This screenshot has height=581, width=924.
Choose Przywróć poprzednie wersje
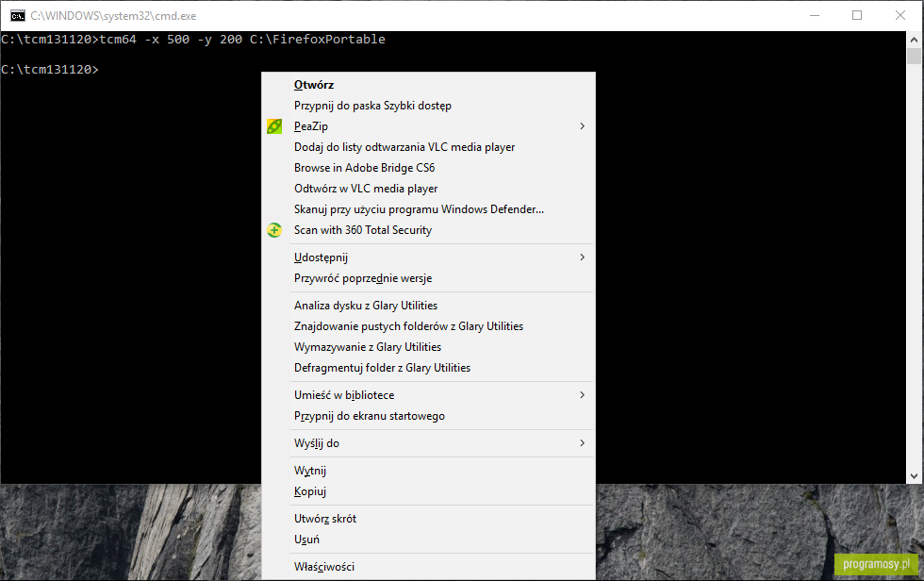point(428,278)
